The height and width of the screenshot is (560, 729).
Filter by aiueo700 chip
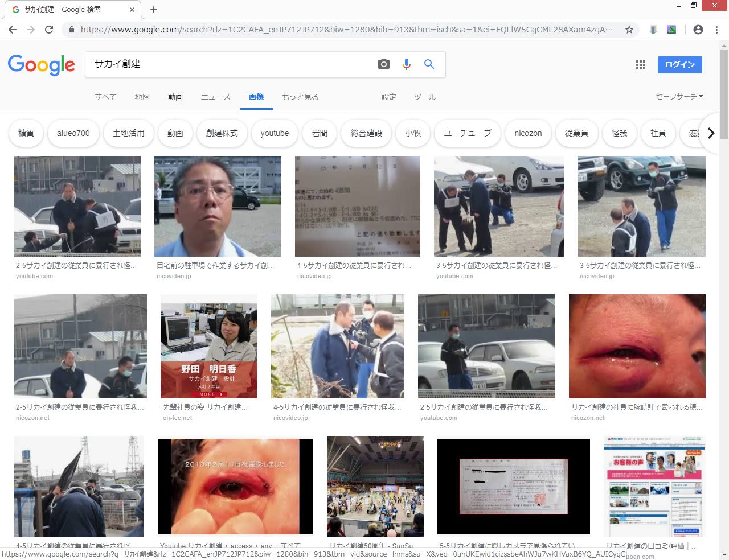(x=73, y=133)
